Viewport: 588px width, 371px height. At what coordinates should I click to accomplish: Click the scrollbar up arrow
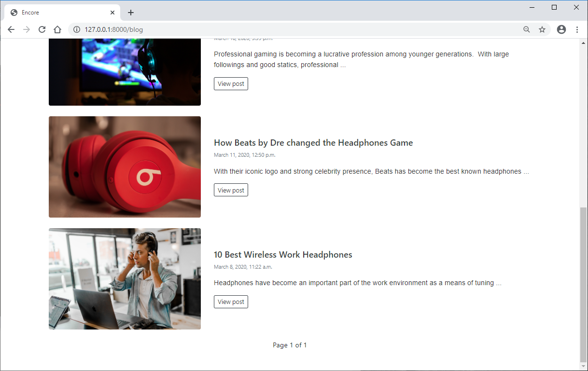(583, 42)
